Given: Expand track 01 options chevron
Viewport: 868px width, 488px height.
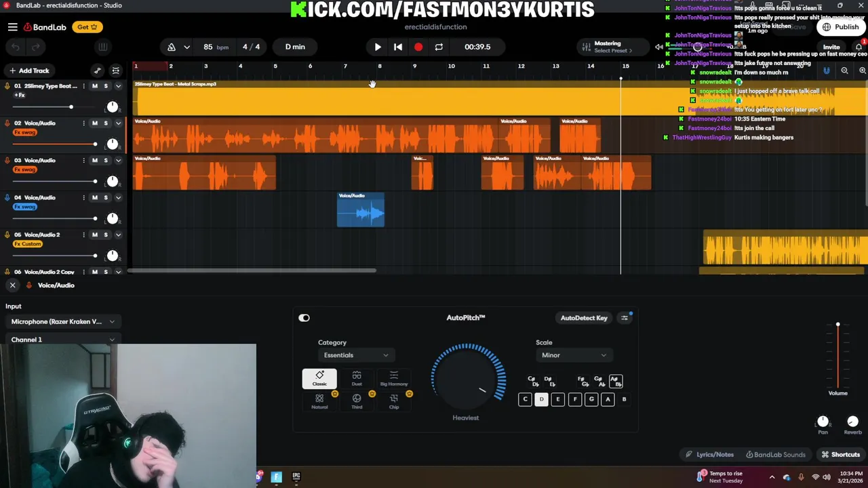Looking at the screenshot, I should point(118,86).
